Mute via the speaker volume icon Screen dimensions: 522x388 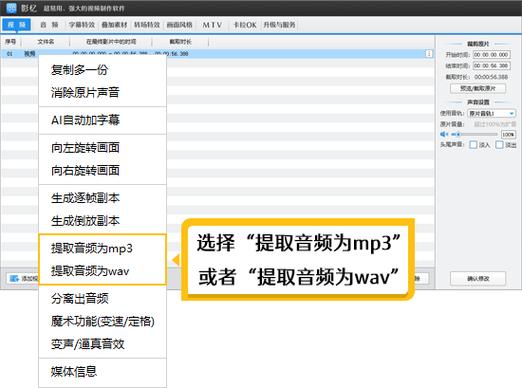444,134
